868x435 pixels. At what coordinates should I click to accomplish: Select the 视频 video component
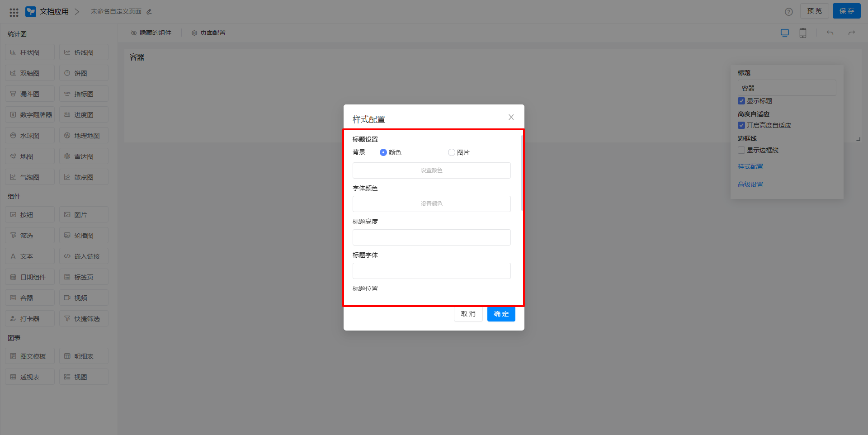click(x=83, y=298)
